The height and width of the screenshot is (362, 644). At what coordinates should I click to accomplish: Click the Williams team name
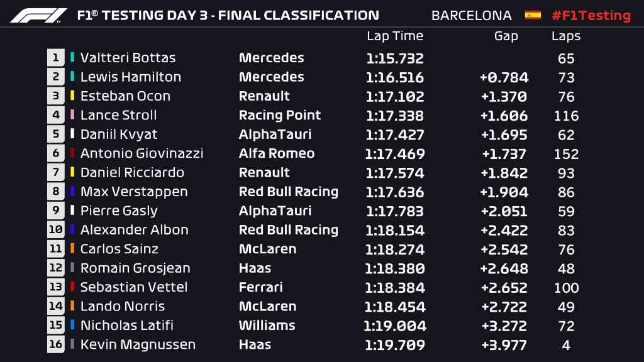[267, 326]
